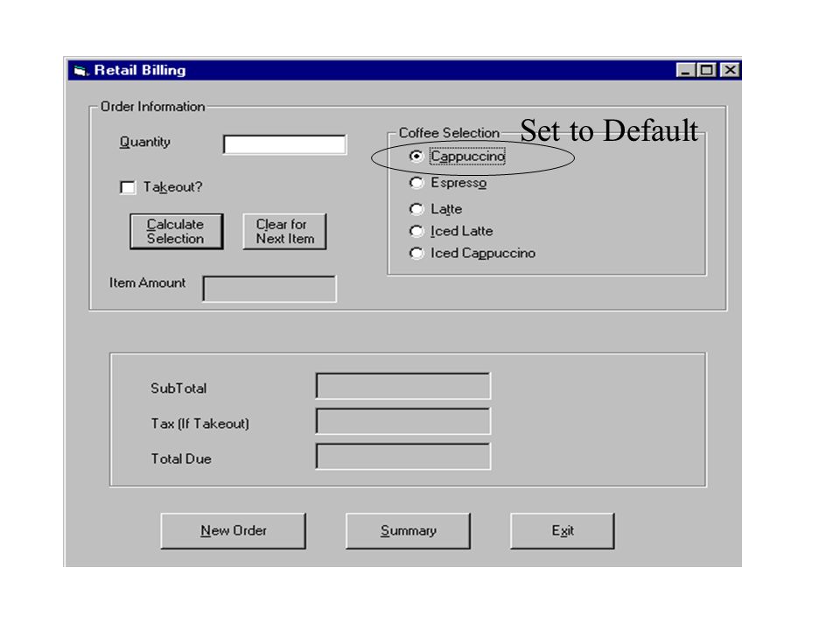Select the Espresso radio button
The width and height of the screenshot is (840, 630).
[x=416, y=183]
